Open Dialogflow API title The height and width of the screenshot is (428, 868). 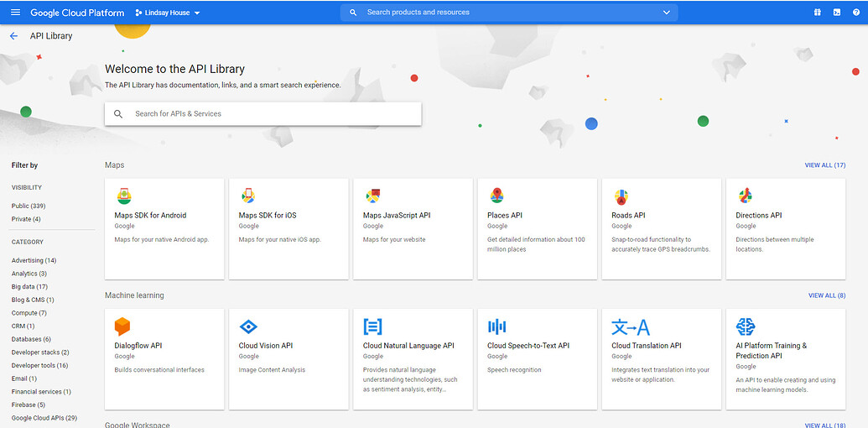click(138, 346)
